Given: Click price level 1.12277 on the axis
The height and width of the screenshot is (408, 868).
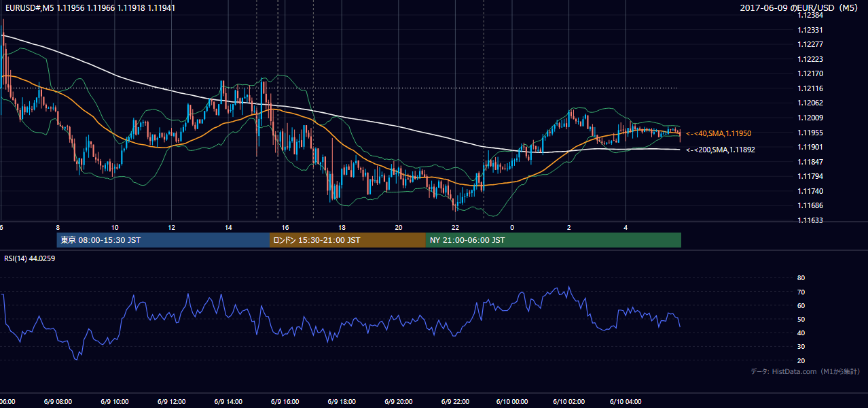Looking at the screenshot, I should (x=810, y=44).
